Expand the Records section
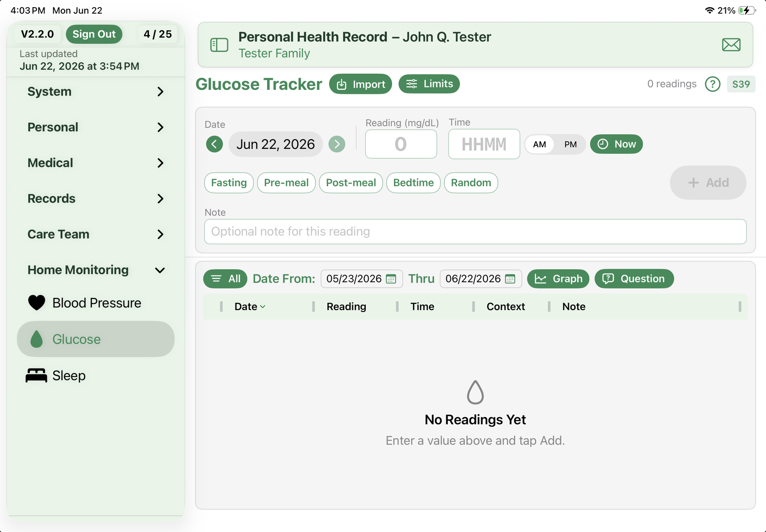 pyautogui.click(x=96, y=199)
